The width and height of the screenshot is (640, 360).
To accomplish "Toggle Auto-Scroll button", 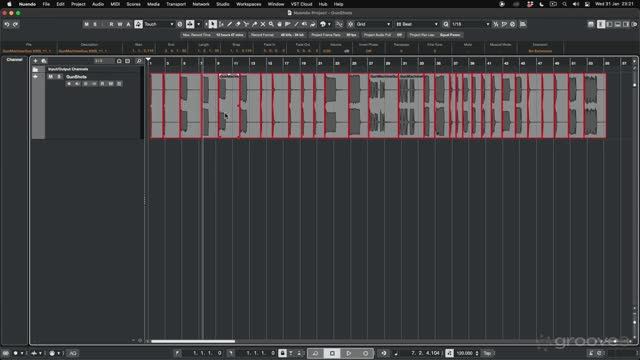I will [x=190, y=24].
